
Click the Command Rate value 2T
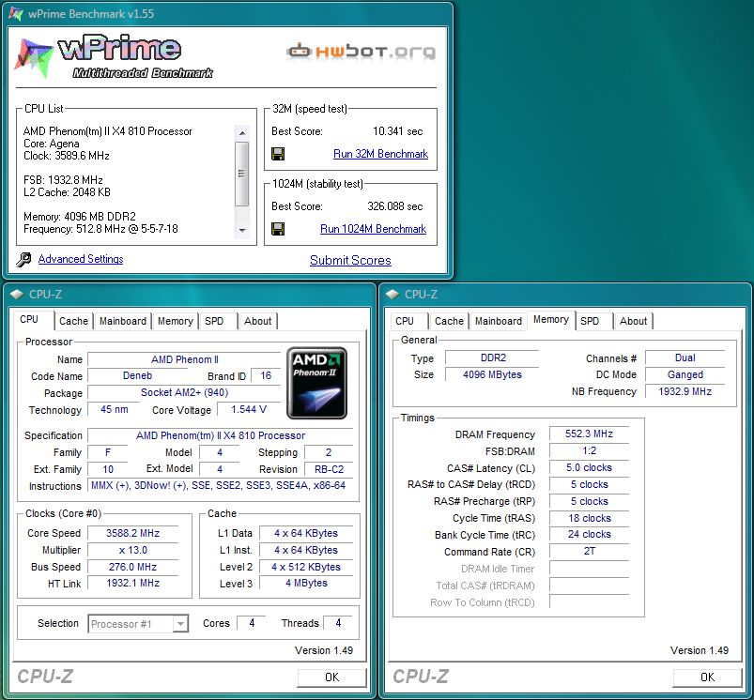point(589,551)
